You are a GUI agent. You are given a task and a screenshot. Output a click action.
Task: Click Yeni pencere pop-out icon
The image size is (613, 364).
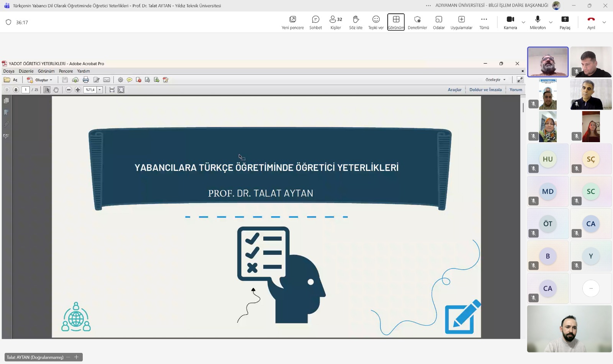(x=293, y=22)
